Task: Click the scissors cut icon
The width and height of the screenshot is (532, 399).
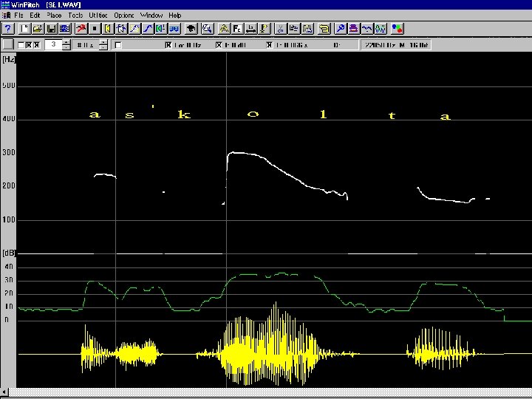Action: [280, 29]
